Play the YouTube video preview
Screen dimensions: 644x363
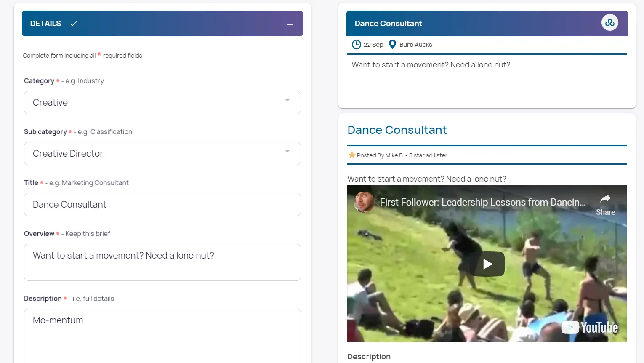tap(487, 264)
